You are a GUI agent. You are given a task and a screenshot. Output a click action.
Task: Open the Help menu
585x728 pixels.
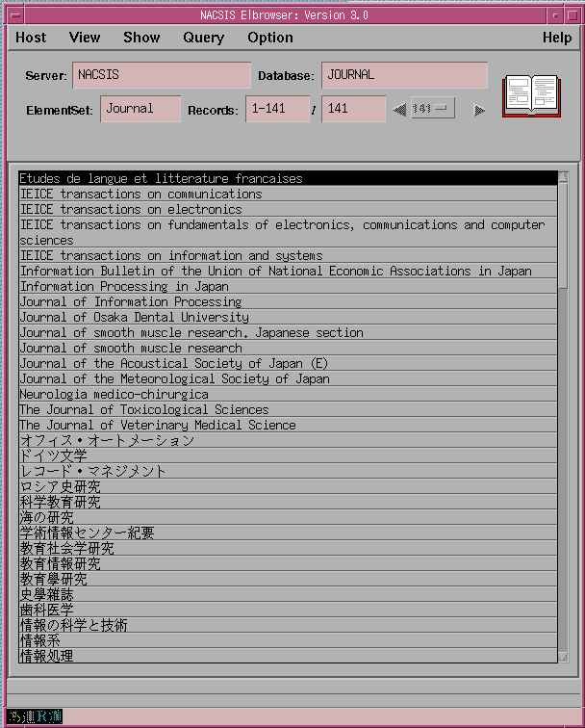(557, 38)
